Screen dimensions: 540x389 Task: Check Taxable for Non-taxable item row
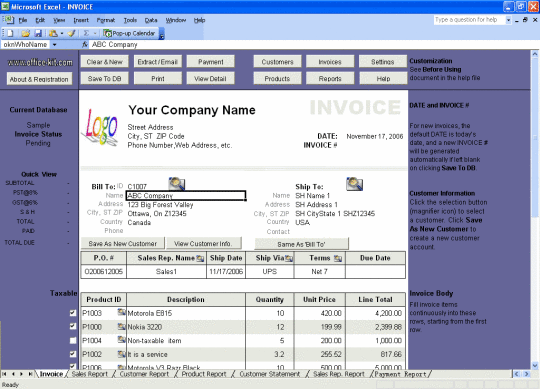coord(73,340)
